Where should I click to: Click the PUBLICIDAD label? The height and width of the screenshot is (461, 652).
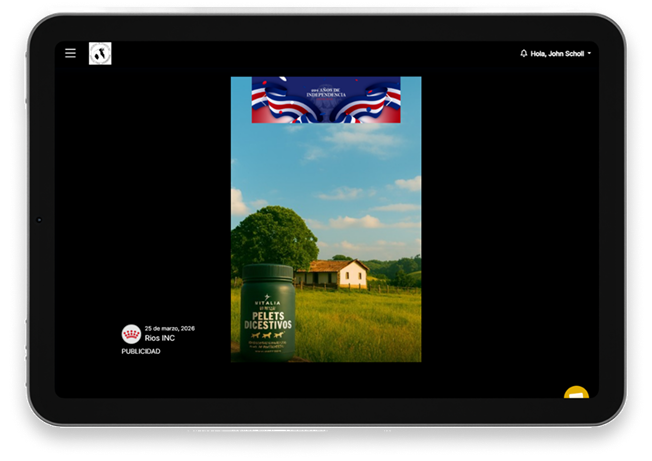pyautogui.click(x=141, y=352)
